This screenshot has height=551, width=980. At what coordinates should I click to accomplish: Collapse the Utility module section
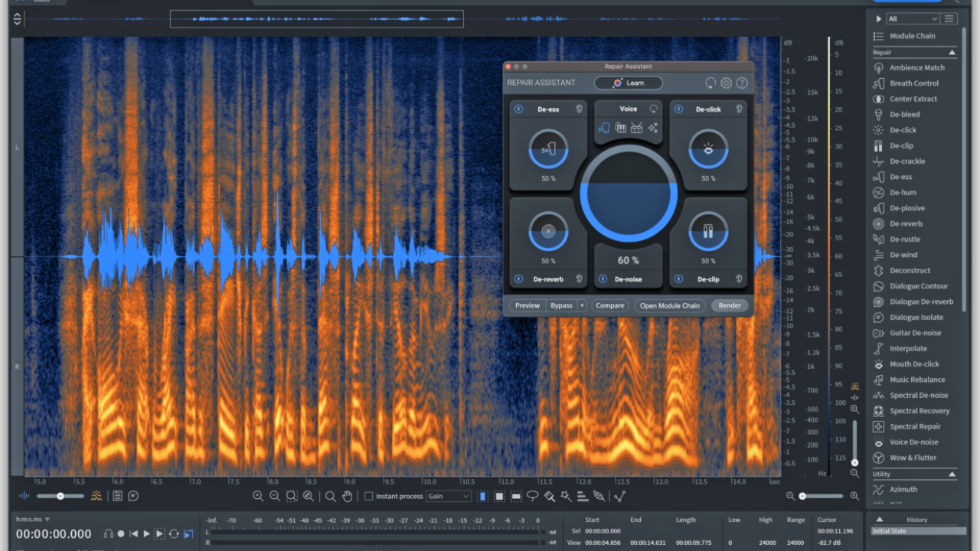tap(952, 474)
